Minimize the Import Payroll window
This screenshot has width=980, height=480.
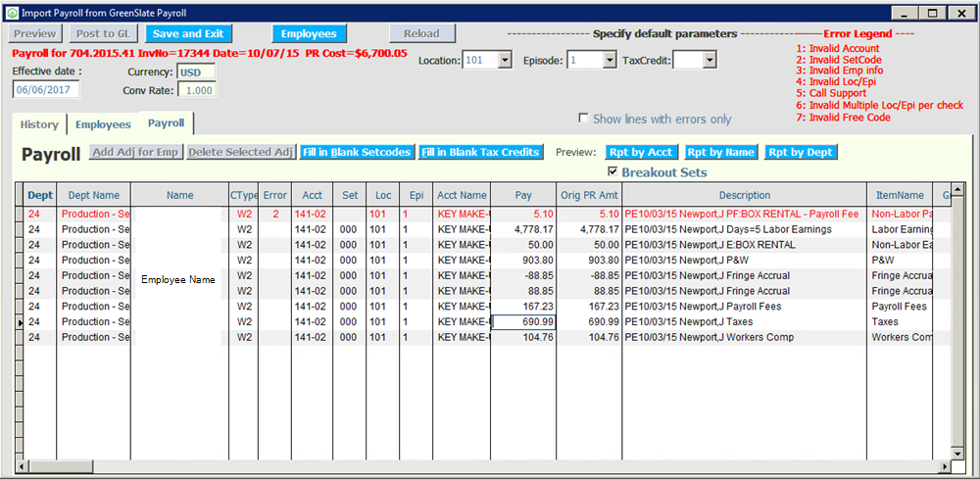click(904, 13)
